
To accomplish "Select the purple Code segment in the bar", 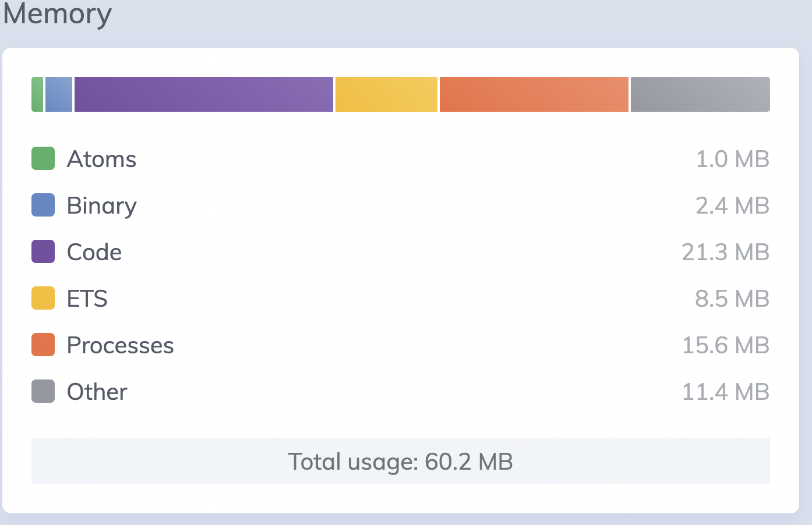I will pyautogui.click(x=204, y=94).
